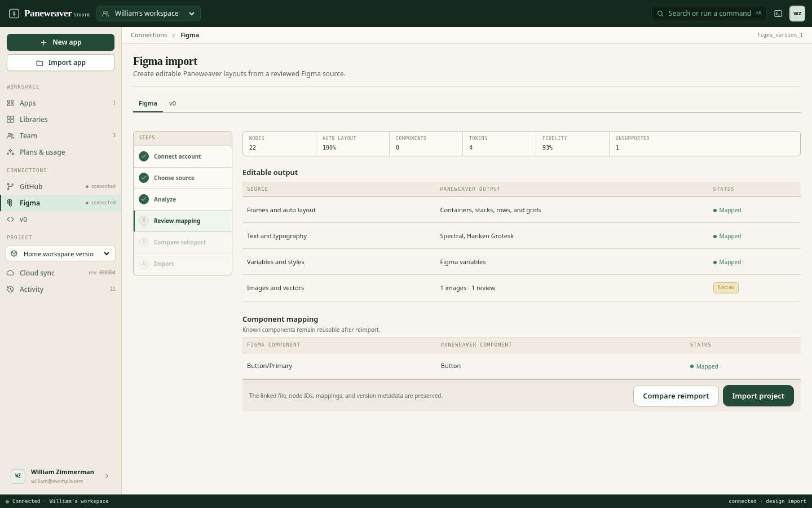Select the final Import step
This screenshot has width=812, height=508.
183,264
